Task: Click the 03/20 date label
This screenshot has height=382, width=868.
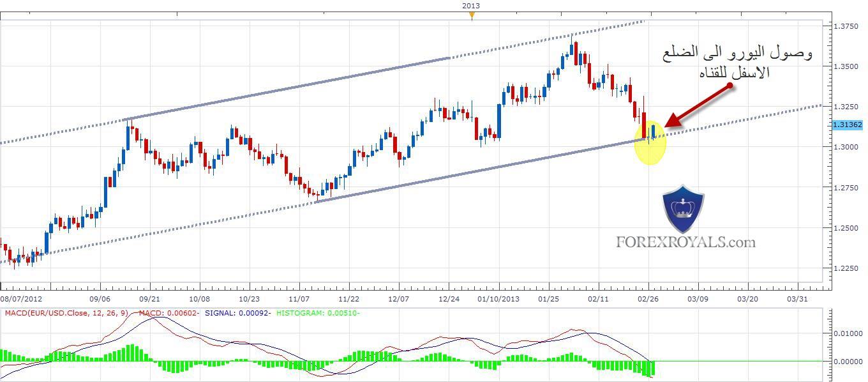Action: pos(747,298)
